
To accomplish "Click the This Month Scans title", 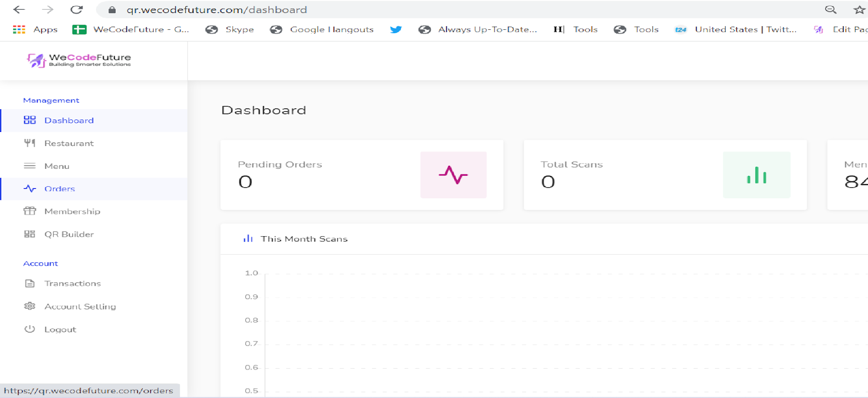I will pyautogui.click(x=304, y=239).
